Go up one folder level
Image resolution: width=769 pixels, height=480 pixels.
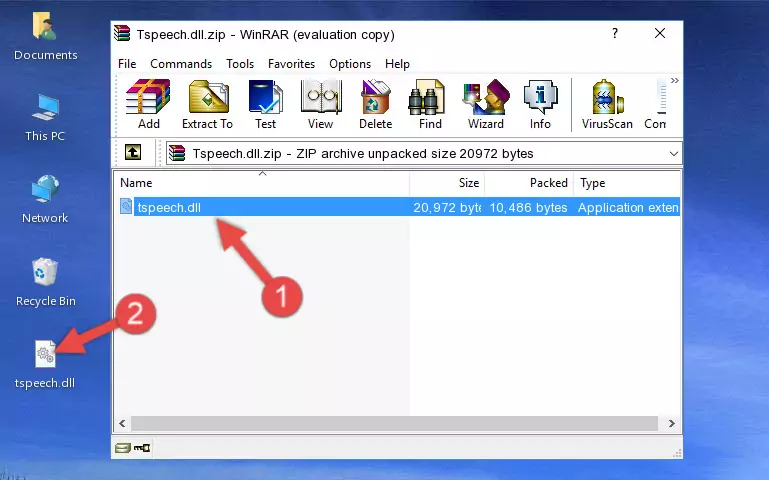[x=133, y=152]
